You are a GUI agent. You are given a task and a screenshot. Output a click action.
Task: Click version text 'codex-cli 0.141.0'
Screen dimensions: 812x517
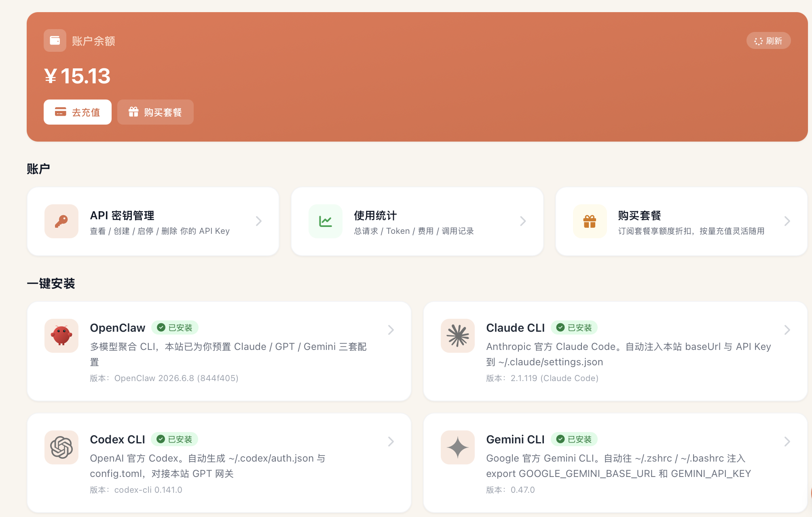[148, 490]
